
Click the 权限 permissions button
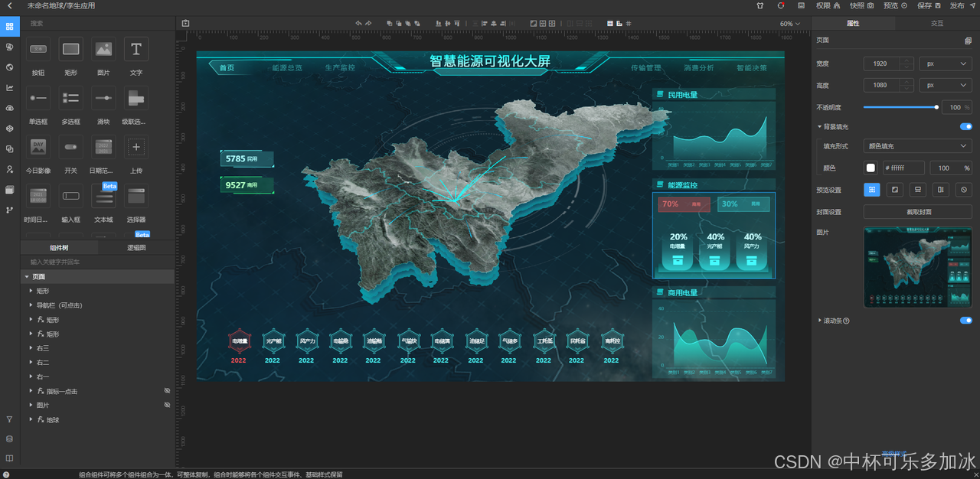(x=828, y=5)
